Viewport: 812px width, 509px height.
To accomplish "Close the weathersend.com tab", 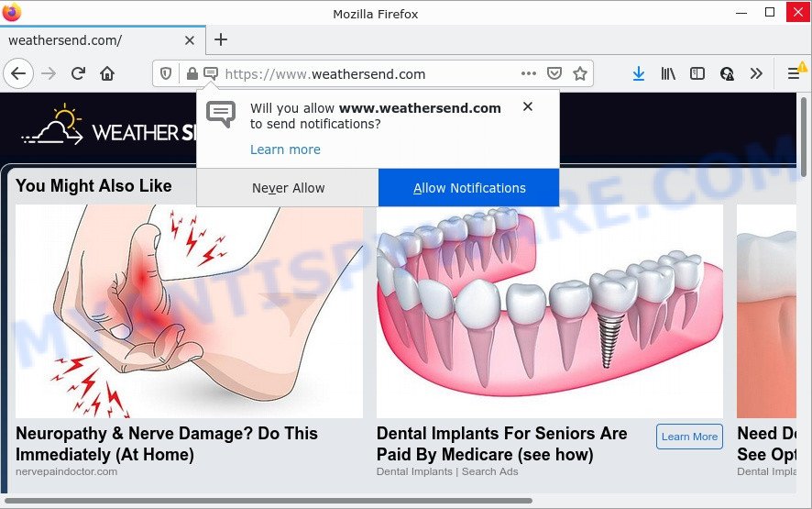I will [190, 40].
